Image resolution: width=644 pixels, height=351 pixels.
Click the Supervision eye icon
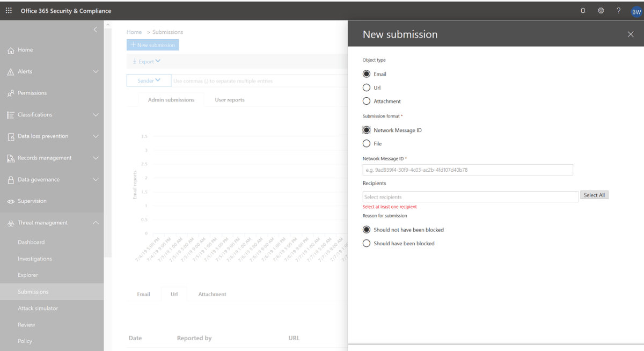[x=11, y=201]
